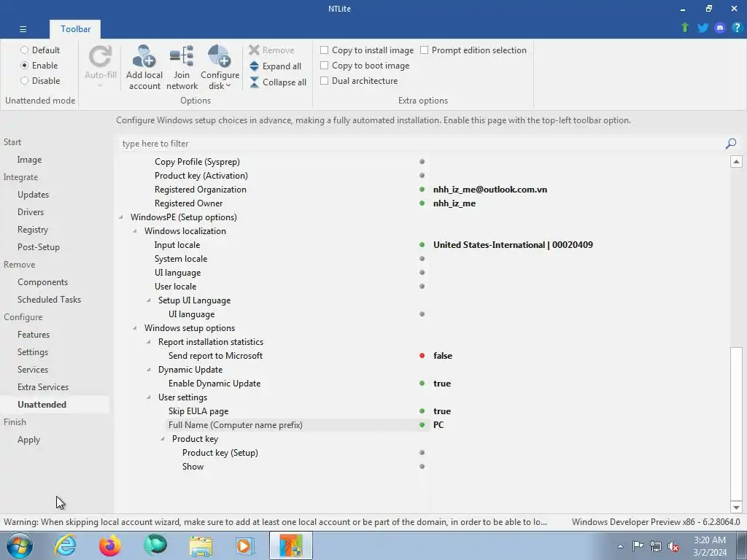Open the Configure disk dropdown
Image resolution: width=747 pixels, height=560 pixels.
220,67
